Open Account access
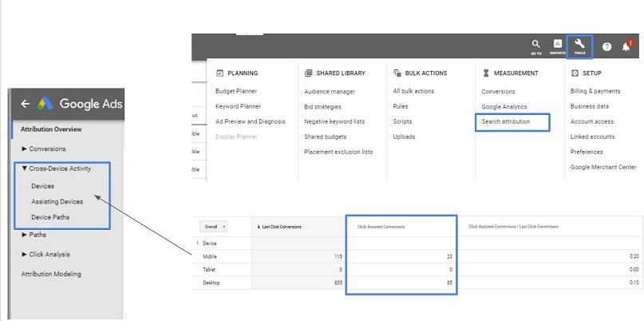The height and width of the screenshot is (321, 644). coord(592,121)
